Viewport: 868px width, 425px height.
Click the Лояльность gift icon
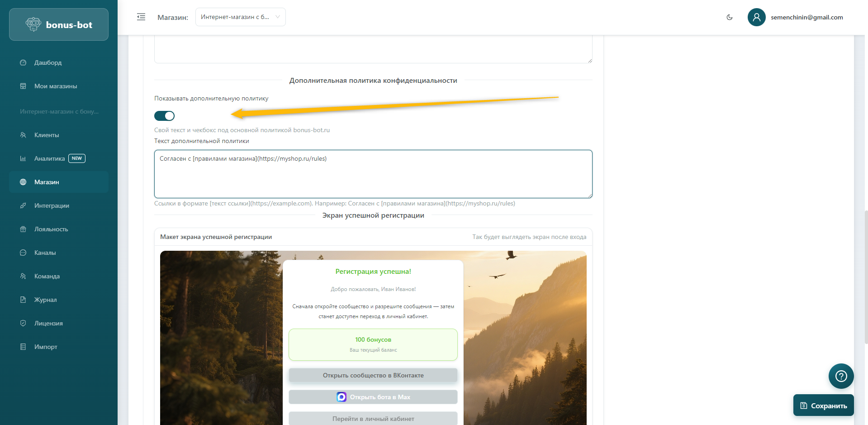(23, 229)
